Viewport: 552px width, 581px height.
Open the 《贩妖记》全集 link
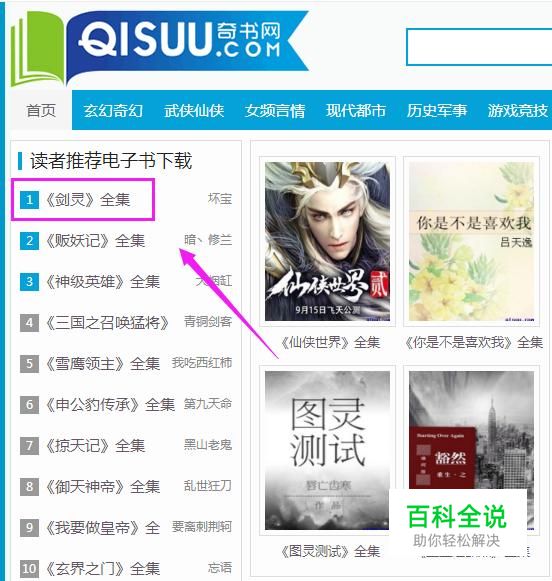point(94,241)
